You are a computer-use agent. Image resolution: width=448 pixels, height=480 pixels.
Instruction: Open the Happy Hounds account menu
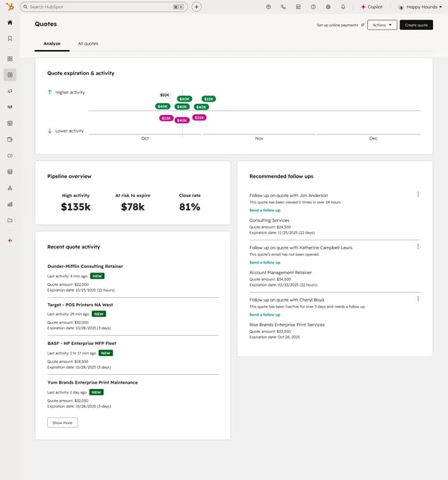click(420, 7)
